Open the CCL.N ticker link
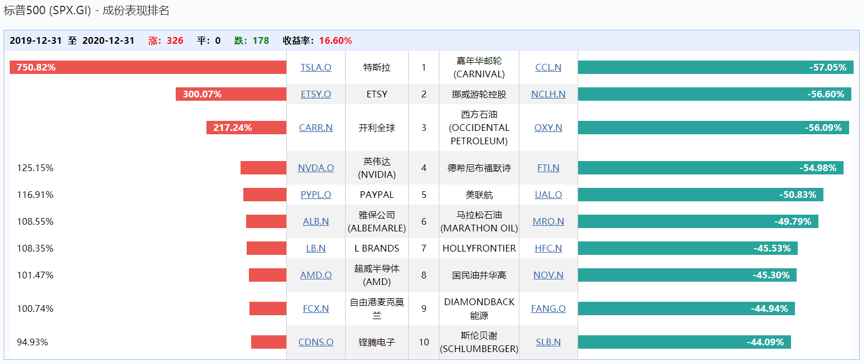The image size is (865, 364). coord(548,67)
